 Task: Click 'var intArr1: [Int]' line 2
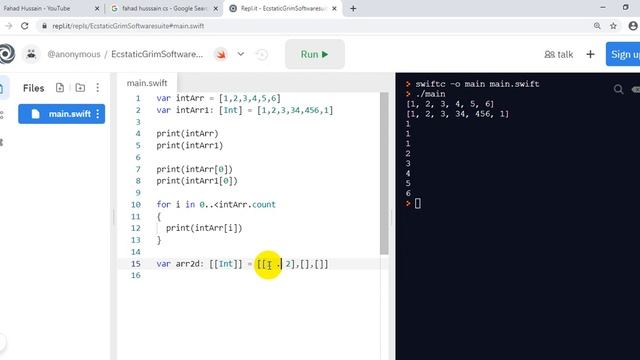pos(244,110)
